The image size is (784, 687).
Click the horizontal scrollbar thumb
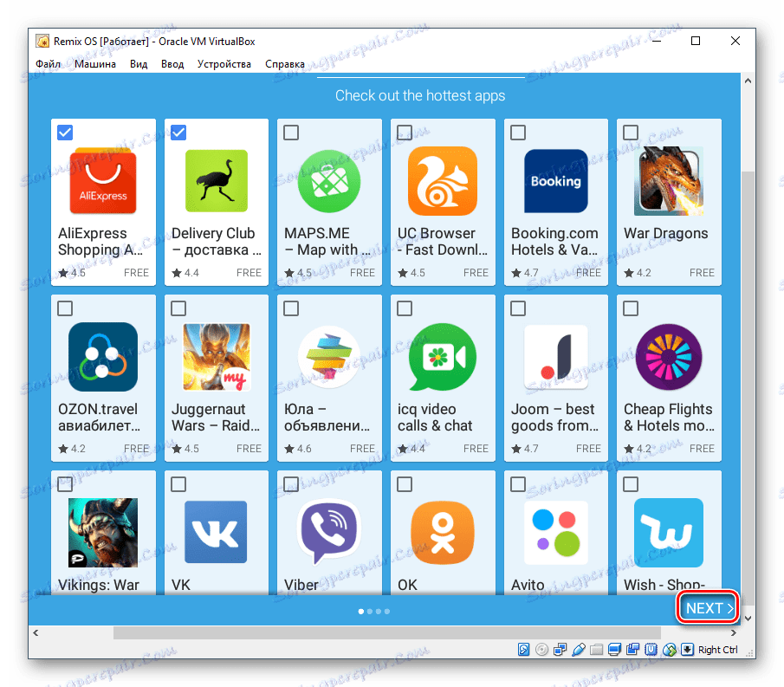[387, 633]
